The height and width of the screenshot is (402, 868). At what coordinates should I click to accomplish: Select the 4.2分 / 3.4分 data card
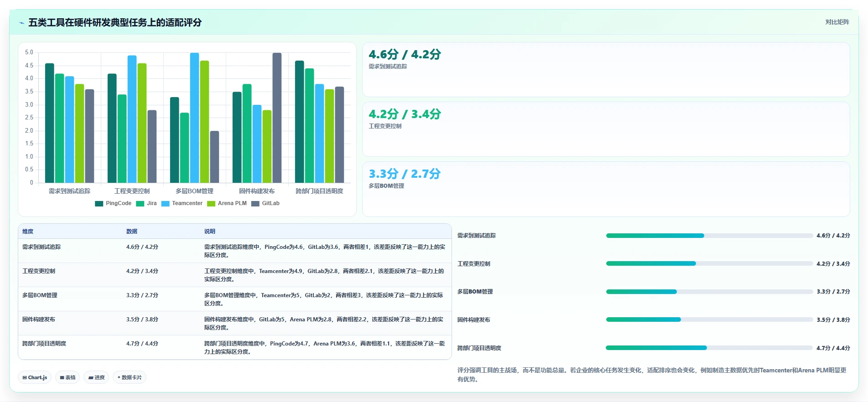[606, 129]
